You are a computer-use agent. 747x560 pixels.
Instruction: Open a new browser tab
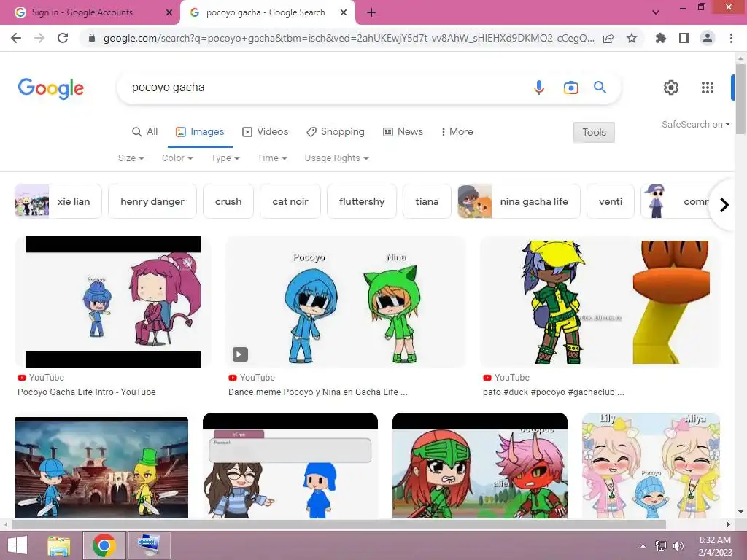click(371, 12)
